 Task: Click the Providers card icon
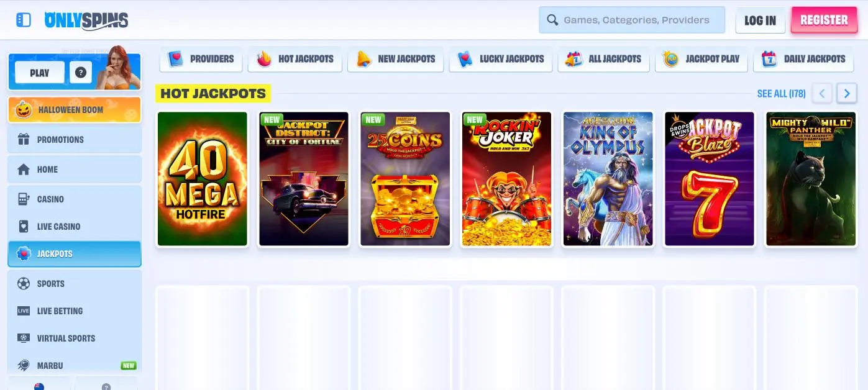175,59
